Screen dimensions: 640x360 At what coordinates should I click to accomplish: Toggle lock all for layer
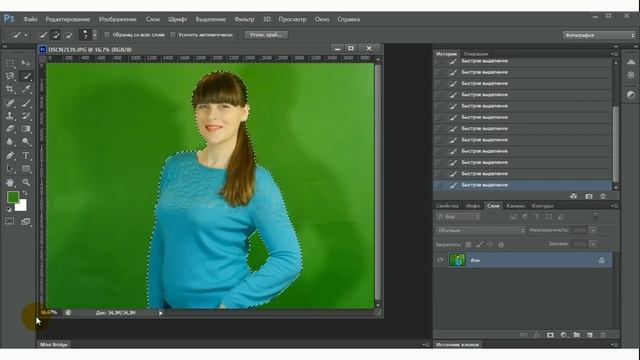(501, 244)
